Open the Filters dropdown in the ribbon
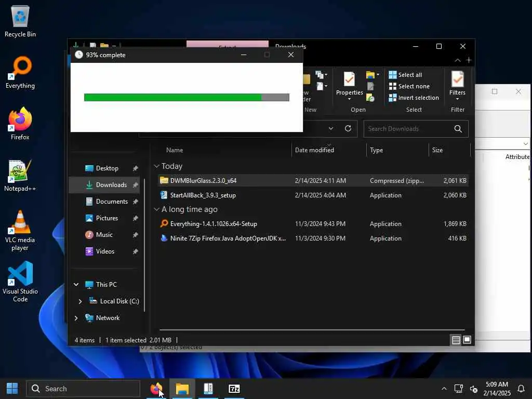This screenshot has height=399, width=532. click(457, 85)
